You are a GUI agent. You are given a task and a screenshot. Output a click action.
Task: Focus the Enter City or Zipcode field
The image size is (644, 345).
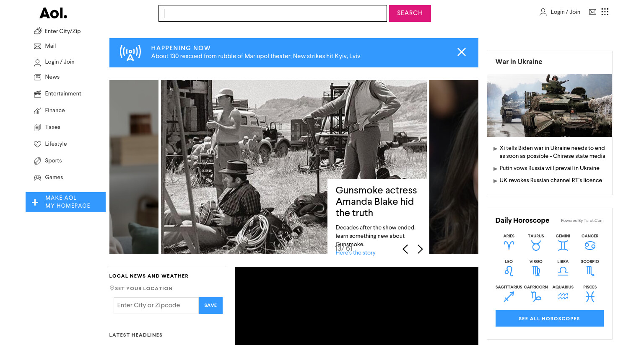coord(156,306)
